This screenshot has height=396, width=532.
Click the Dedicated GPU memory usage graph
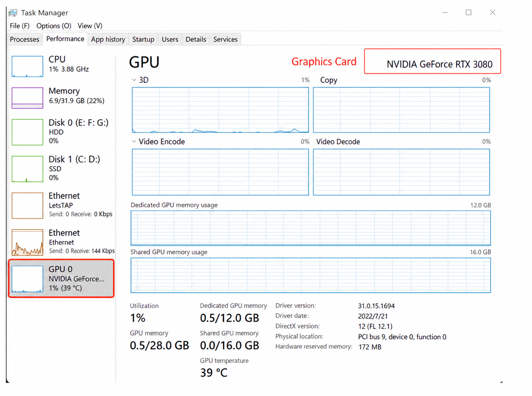pos(311,228)
